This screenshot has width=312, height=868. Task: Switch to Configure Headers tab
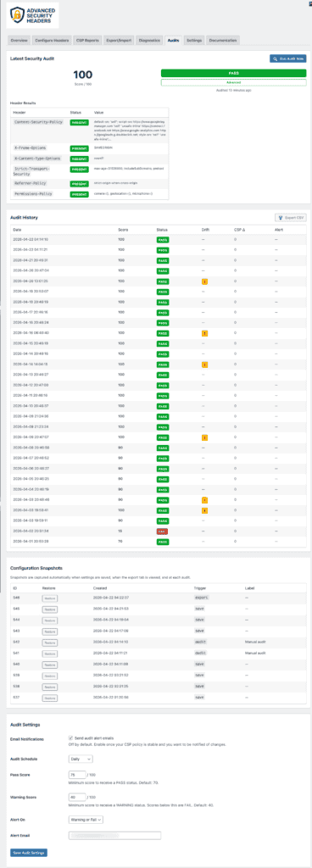point(52,41)
